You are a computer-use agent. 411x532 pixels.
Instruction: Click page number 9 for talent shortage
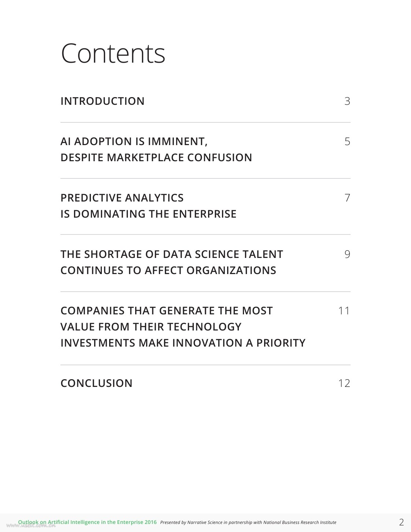[x=347, y=254]
